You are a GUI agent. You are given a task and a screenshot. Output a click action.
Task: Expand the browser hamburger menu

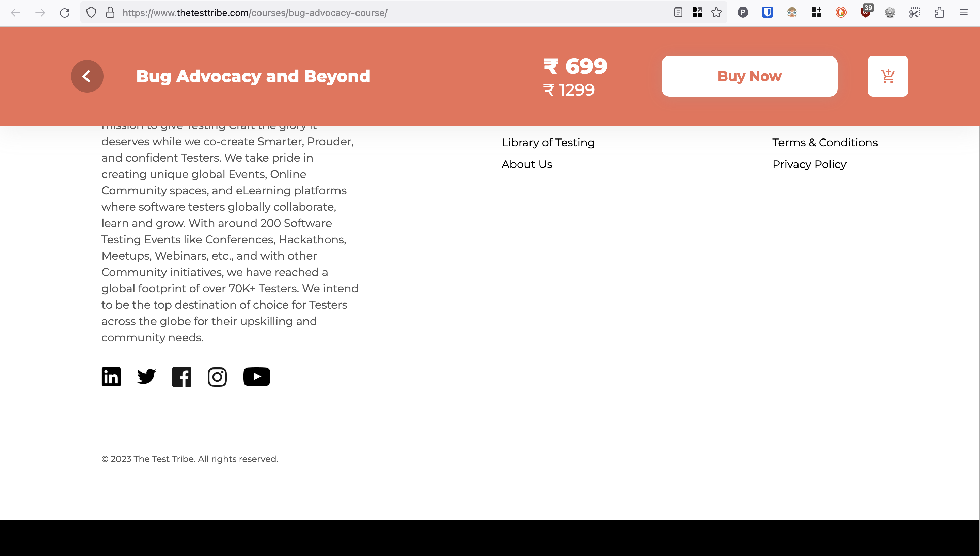(x=964, y=13)
